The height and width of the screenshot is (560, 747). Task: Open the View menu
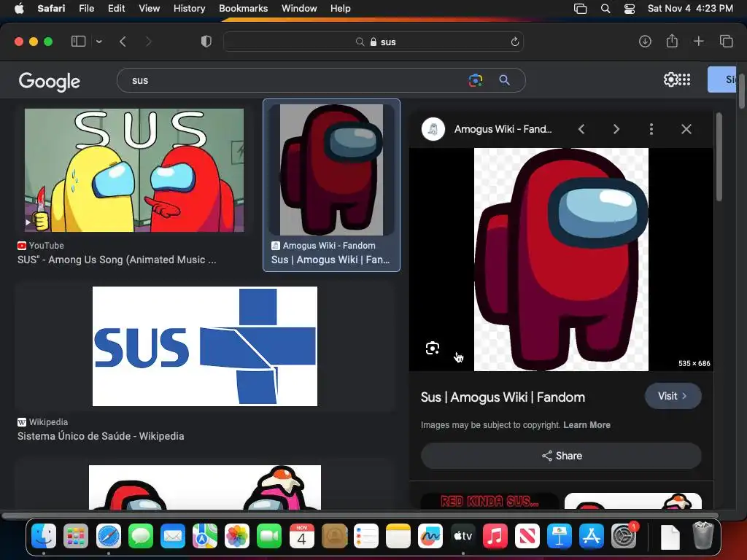point(149,8)
